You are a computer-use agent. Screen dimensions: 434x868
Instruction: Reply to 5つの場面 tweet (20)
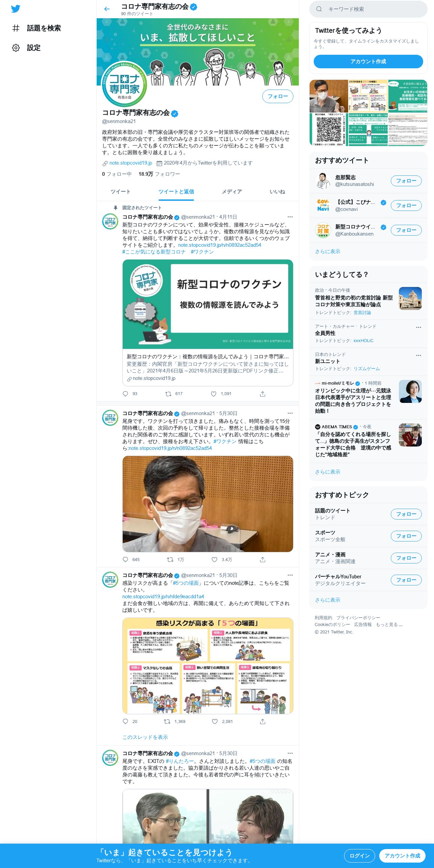[125, 722]
